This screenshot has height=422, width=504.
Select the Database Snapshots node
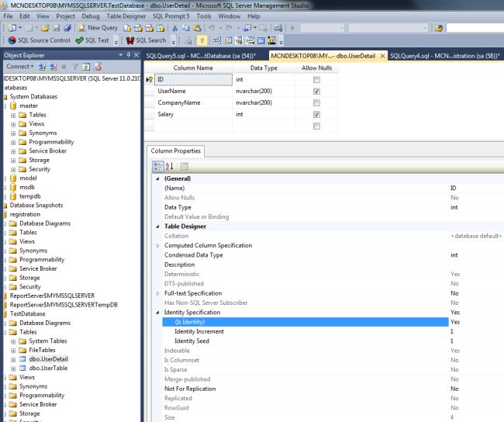click(x=36, y=206)
